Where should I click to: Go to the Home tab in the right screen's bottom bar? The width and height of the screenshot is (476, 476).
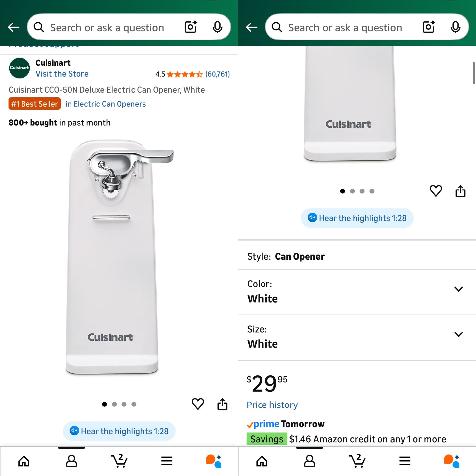(x=262, y=461)
